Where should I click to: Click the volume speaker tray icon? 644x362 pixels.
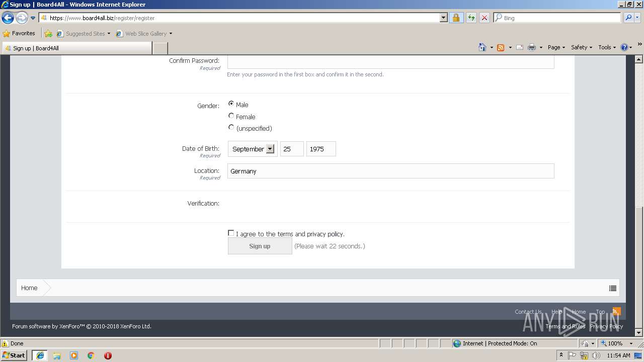coord(596,355)
